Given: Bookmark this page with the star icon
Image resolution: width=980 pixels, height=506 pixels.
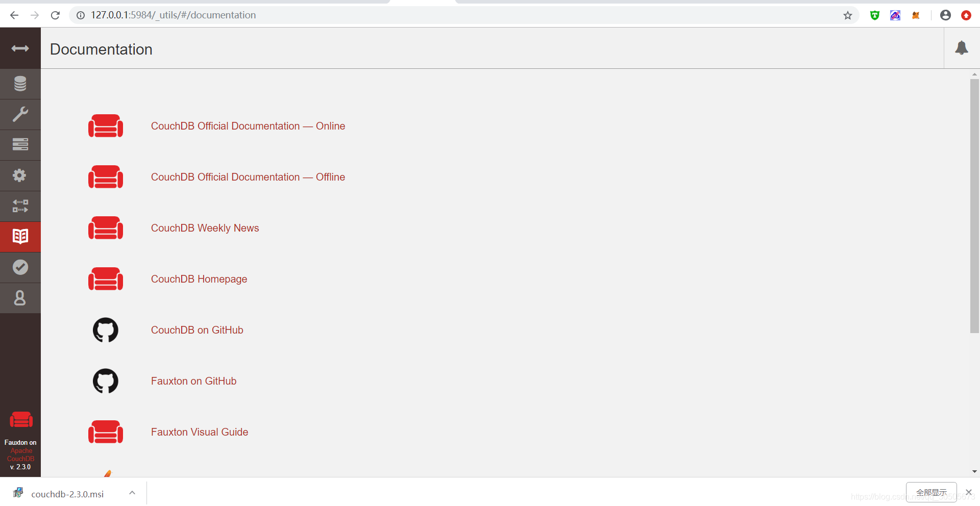Looking at the screenshot, I should (848, 15).
